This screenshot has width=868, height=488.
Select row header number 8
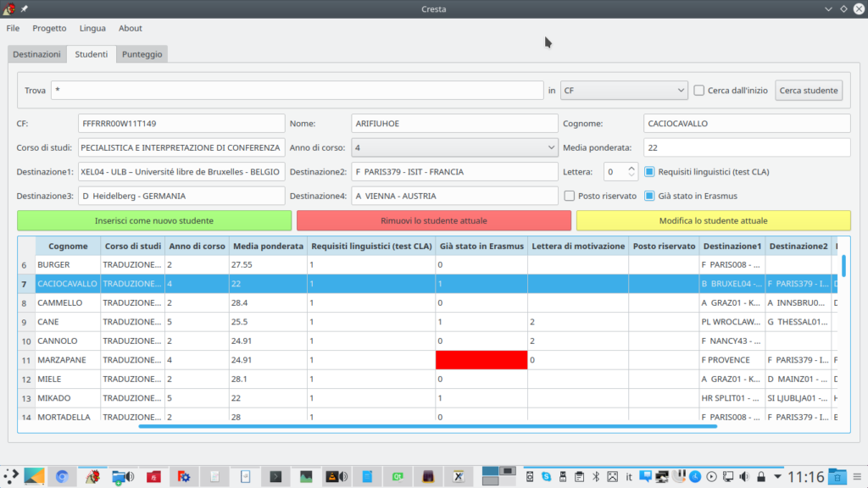click(x=26, y=302)
